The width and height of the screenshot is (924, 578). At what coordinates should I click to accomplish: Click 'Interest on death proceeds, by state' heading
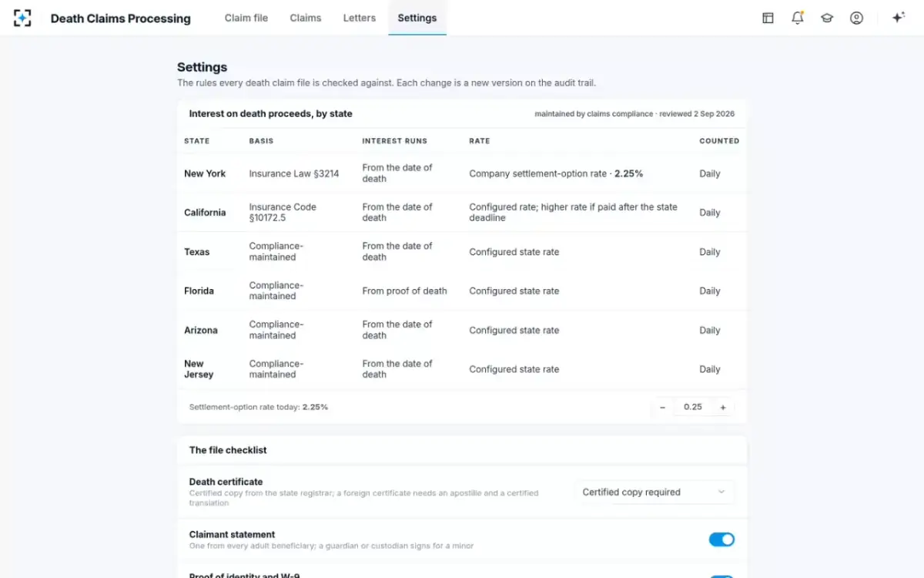pos(271,113)
